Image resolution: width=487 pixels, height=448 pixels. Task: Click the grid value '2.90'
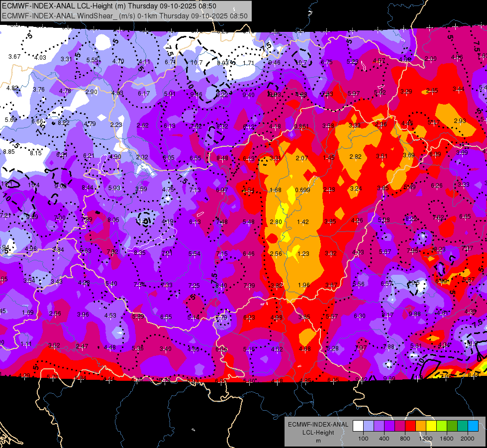pos(92,92)
